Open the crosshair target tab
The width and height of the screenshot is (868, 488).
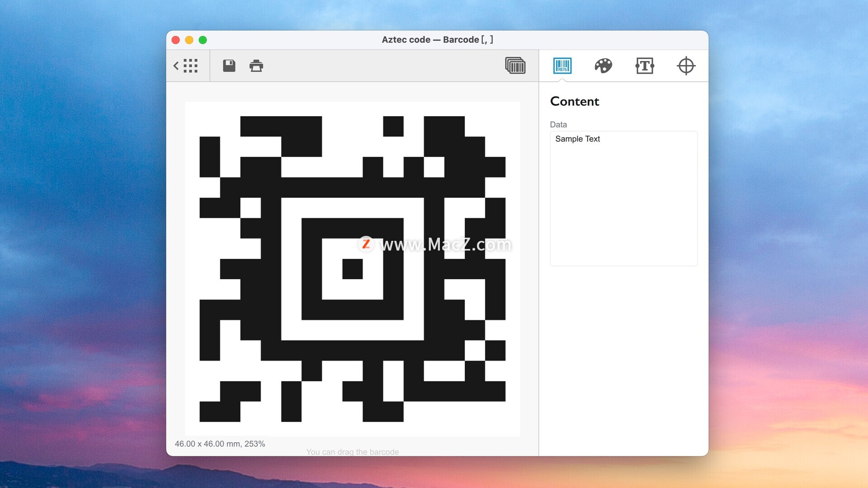(x=686, y=66)
